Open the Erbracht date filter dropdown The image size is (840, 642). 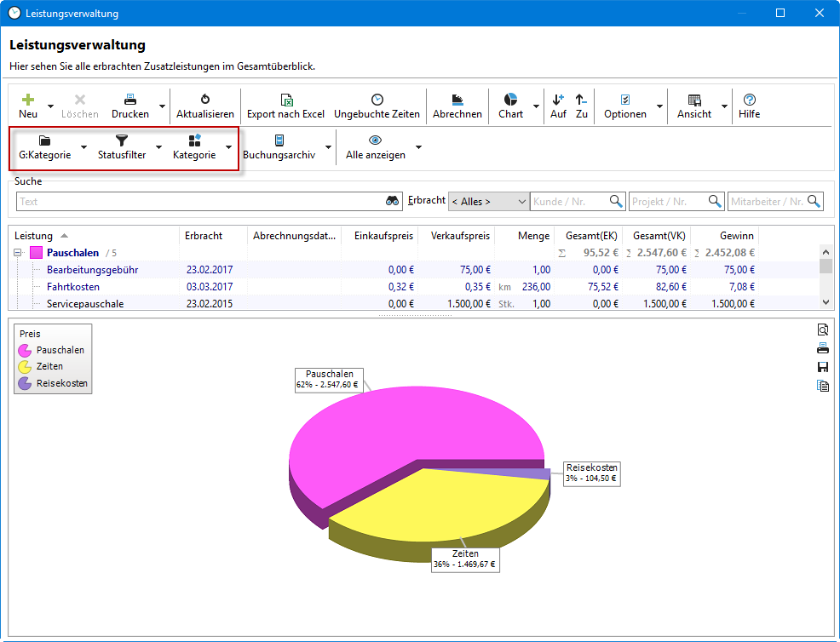488,202
